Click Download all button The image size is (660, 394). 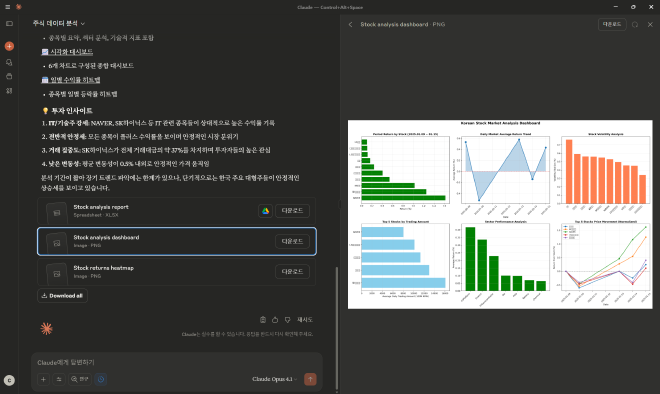point(62,296)
